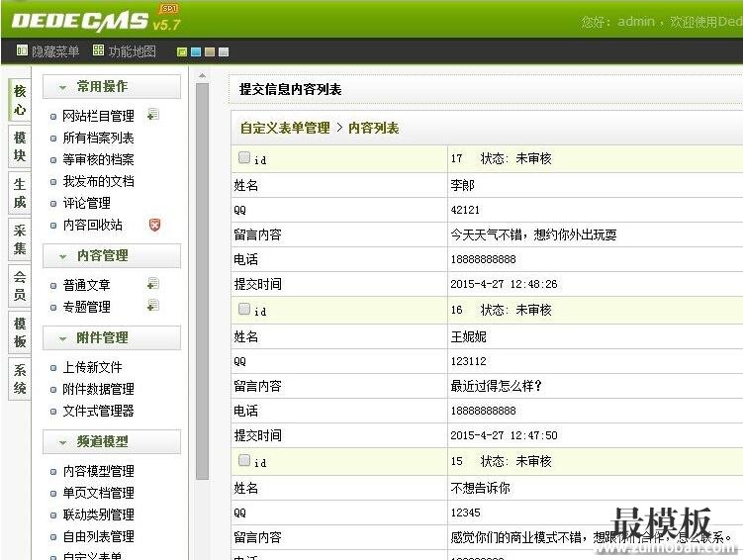Collapse the 附件管理 section
The height and width of the screenshot is (560, 743).
63,338
